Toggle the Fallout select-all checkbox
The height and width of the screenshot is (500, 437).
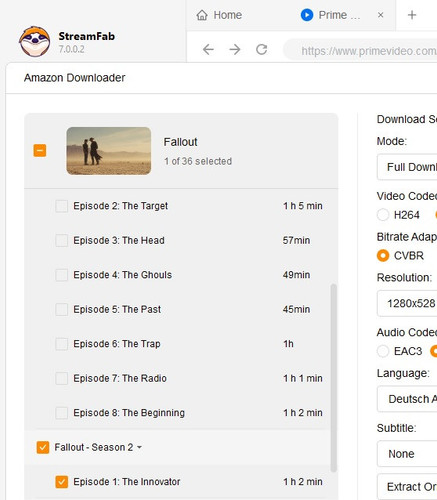click(x=40, y=151)
